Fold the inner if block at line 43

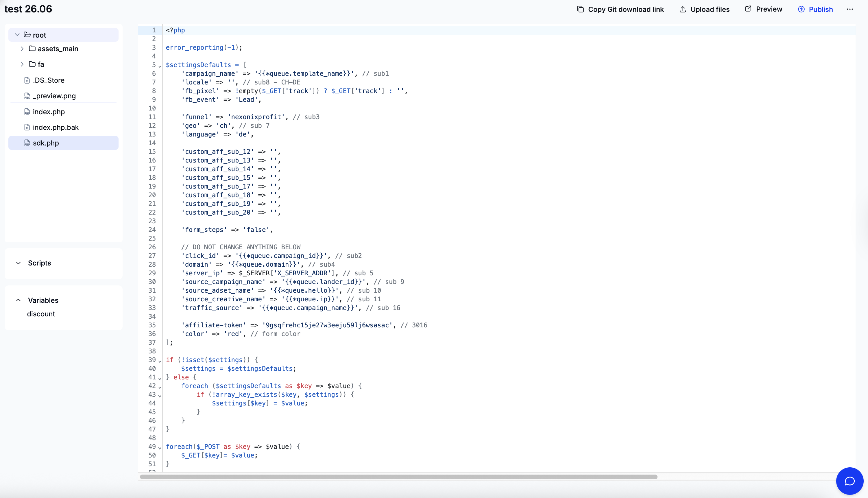pos(160,396)
